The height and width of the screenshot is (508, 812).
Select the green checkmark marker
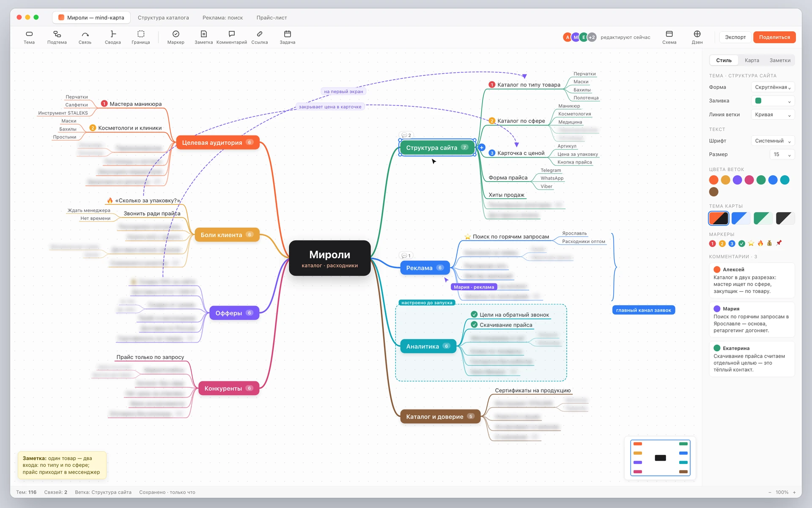pos(741,243)
